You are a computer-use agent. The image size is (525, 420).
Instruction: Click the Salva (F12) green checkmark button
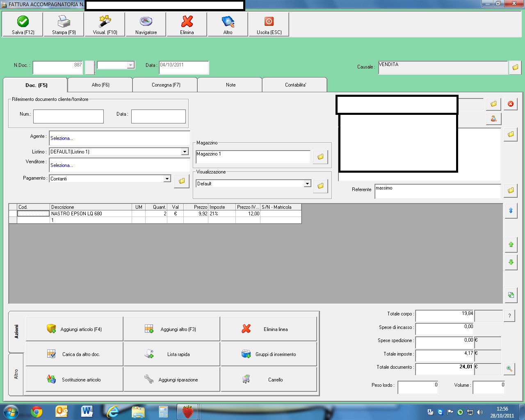pos(23,25)
